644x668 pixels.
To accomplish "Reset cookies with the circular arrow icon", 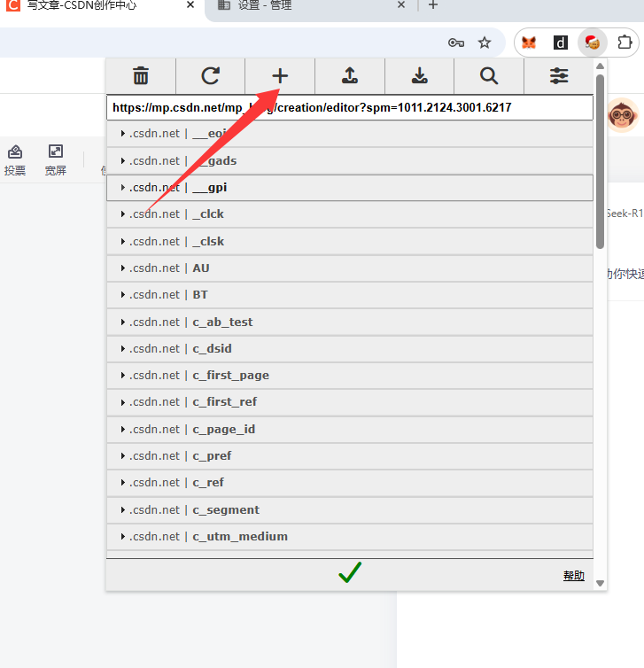I will 211,76.
